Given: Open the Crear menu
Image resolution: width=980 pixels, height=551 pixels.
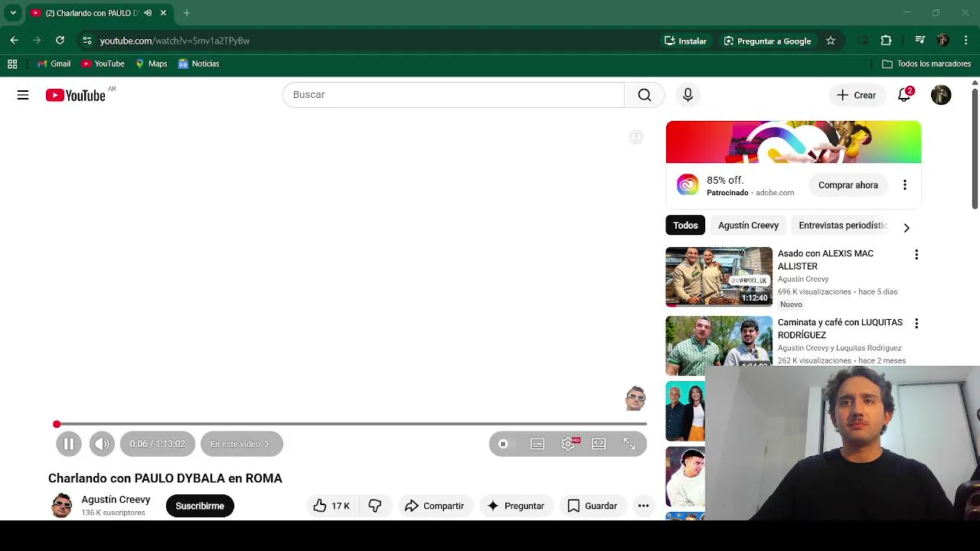Looking at the screenshot, I should (856, 95).
